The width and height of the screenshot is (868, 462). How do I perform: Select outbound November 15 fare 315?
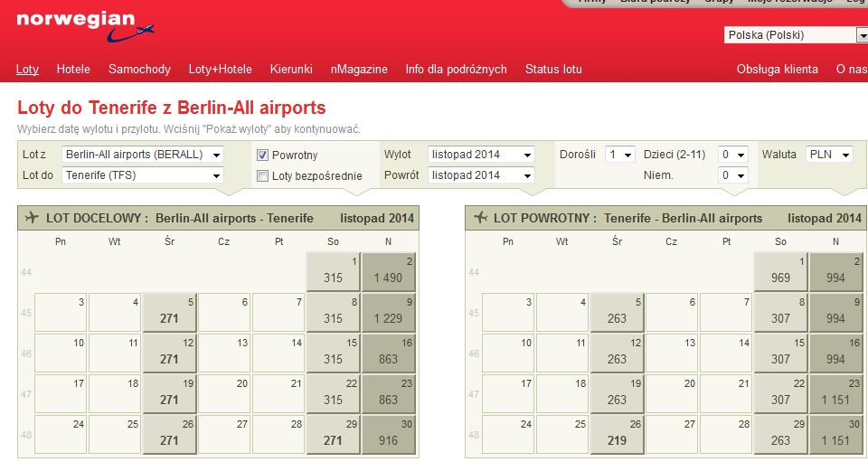click(x=333, y=354)
